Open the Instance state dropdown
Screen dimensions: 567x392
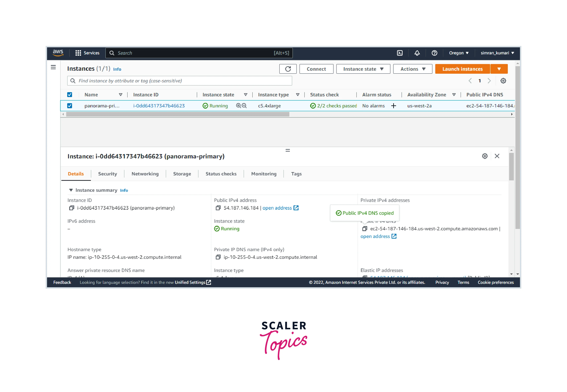tap(363, 69)
